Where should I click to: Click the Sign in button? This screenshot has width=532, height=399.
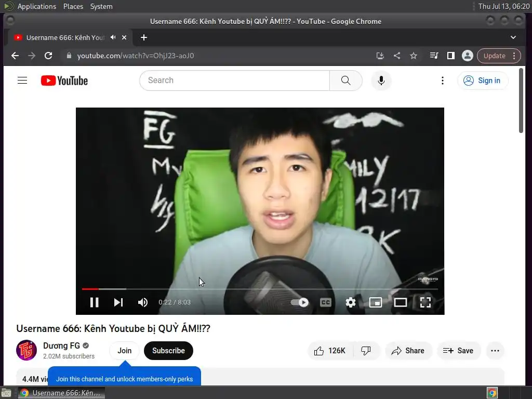pyautogui.click(x=483, y=81)
